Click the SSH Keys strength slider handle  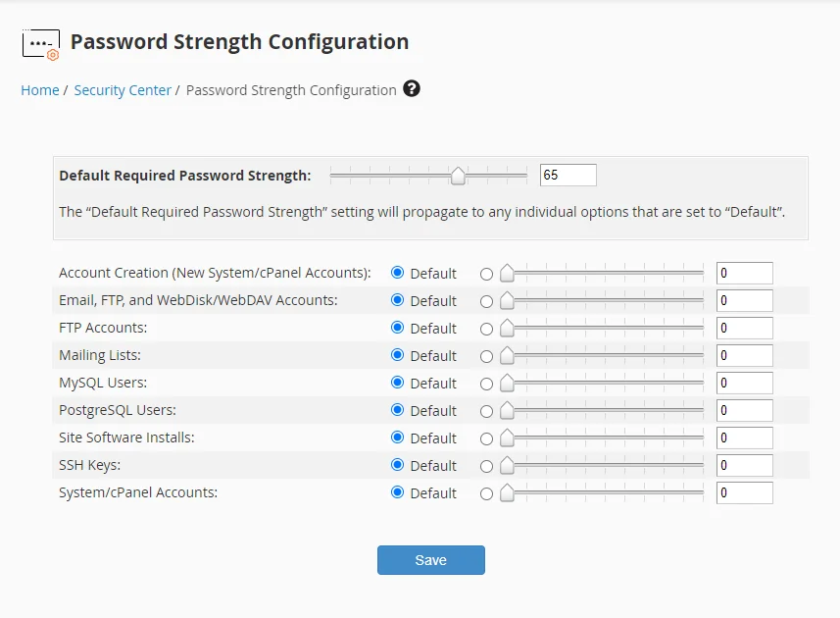[506, 465]
